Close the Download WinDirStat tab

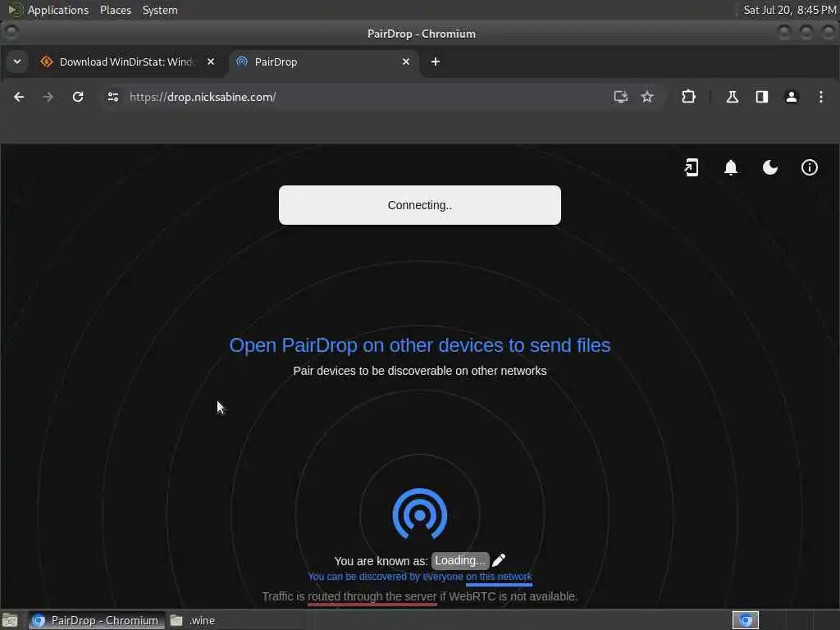tap(211, 62)
